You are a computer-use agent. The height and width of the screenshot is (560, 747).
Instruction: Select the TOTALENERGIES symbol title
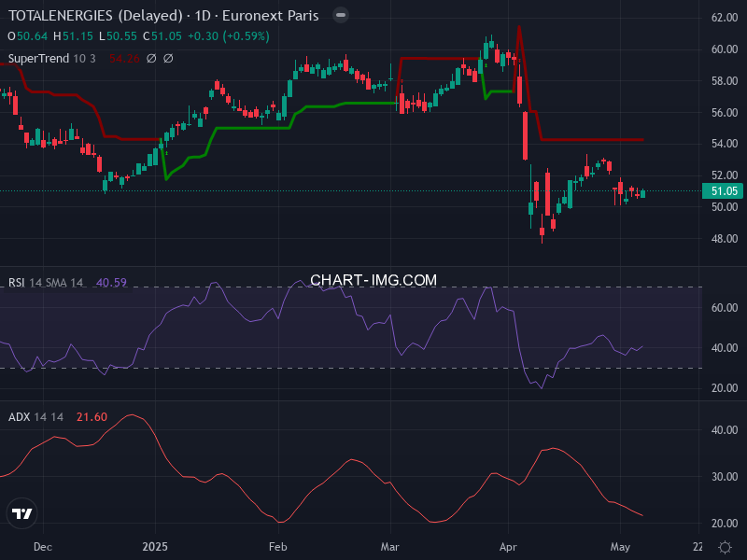click(163, 16)
